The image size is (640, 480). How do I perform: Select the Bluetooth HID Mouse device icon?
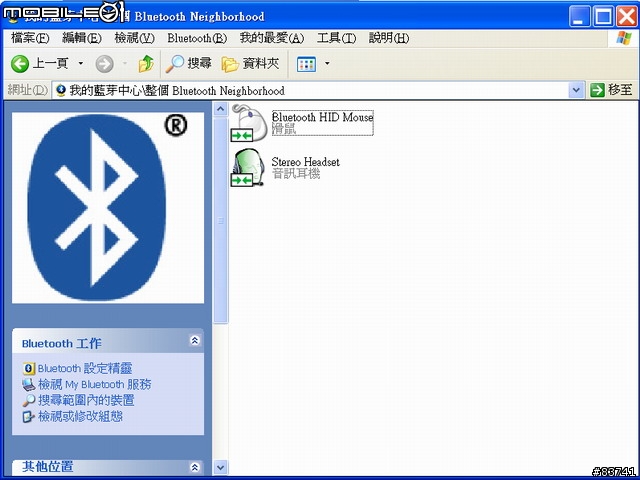249,123
